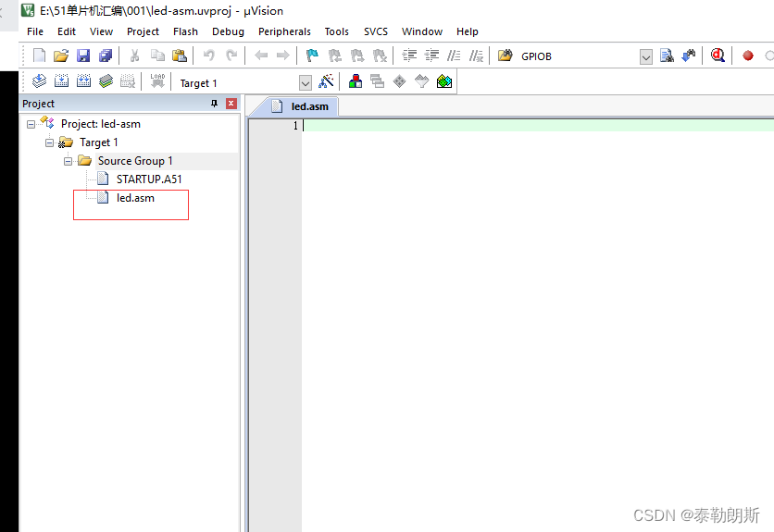
Task: Open the Peripherals menu
Action: 284,31
